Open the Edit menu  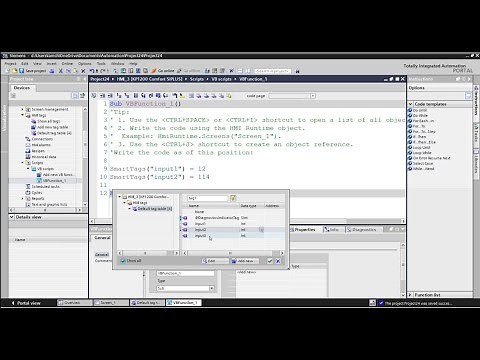tap(25, 63)
